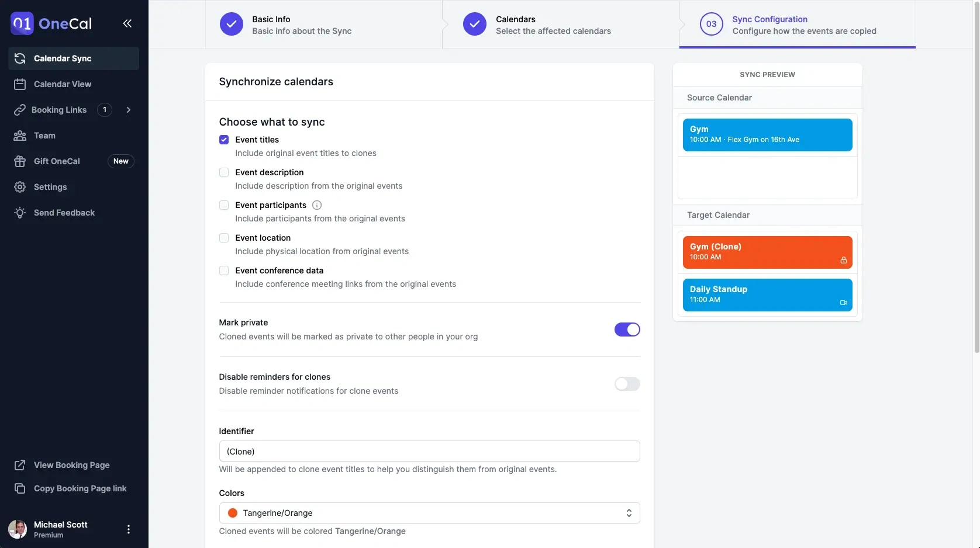980x548 pixels.
Task: Click the Team sidebar icon
Action: (20, 136)
